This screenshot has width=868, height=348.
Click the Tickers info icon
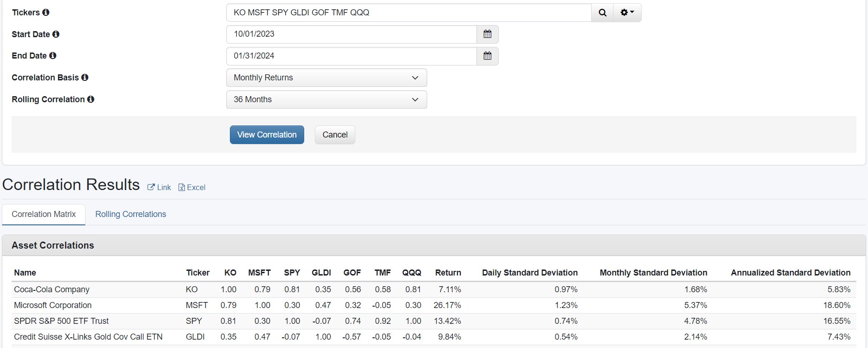click(x=46, y=13)
